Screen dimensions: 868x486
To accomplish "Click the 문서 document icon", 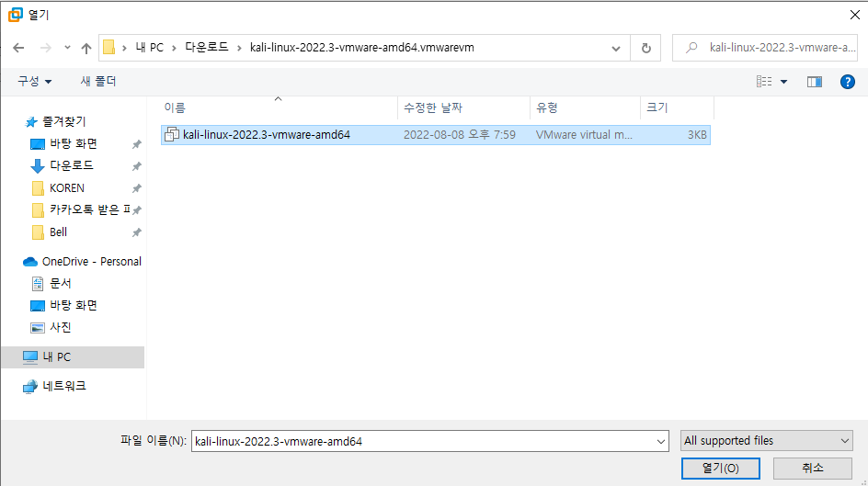I will click(x=38, y=284).
